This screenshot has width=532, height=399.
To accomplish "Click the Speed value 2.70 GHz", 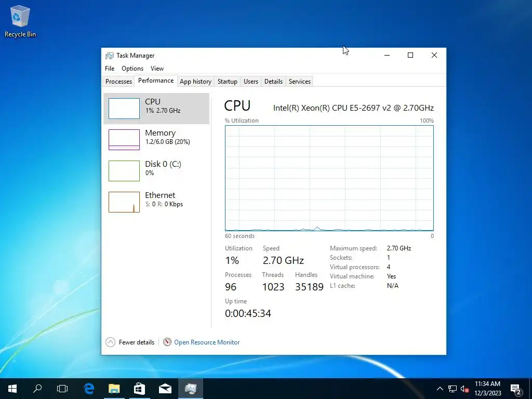I will (x=283, y=261).
